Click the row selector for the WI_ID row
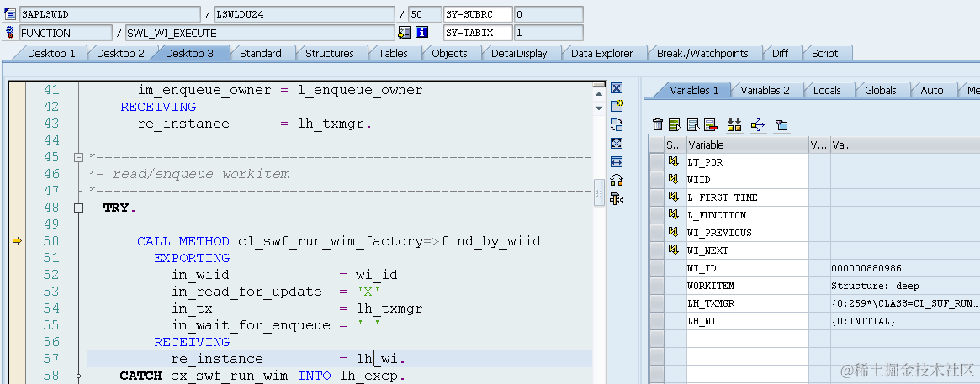The image size is (980, 384). coord(655,268)
